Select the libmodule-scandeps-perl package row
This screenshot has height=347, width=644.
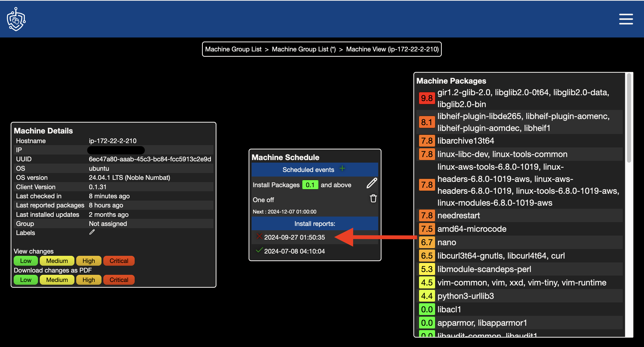[519, 269]
